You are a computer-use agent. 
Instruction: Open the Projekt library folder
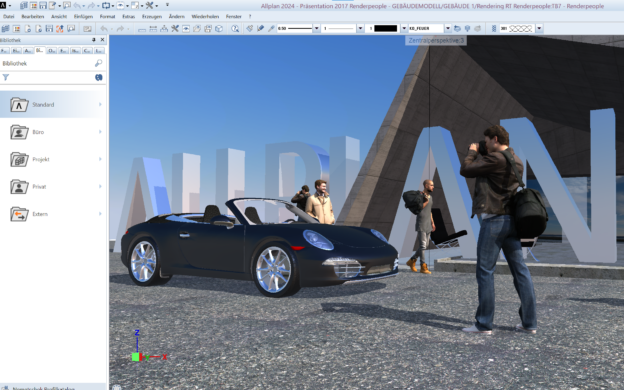[x=53, y=159]
